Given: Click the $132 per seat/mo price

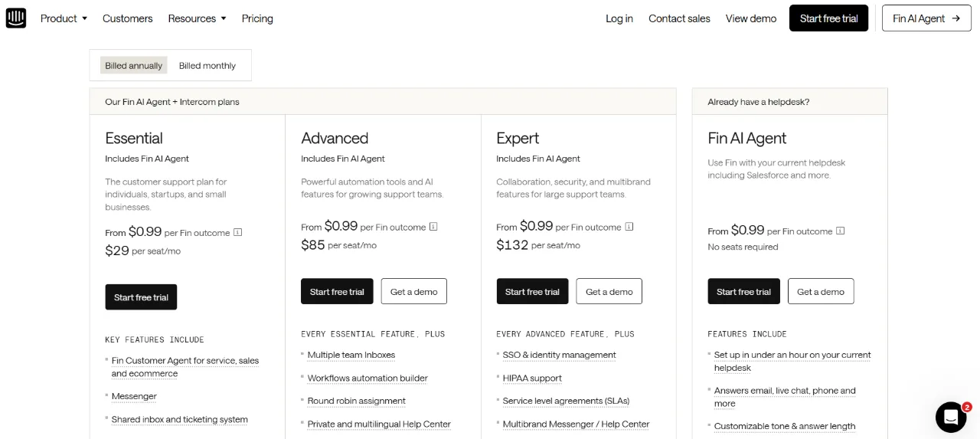Looking at the screenshot, I should coord(538,245).
